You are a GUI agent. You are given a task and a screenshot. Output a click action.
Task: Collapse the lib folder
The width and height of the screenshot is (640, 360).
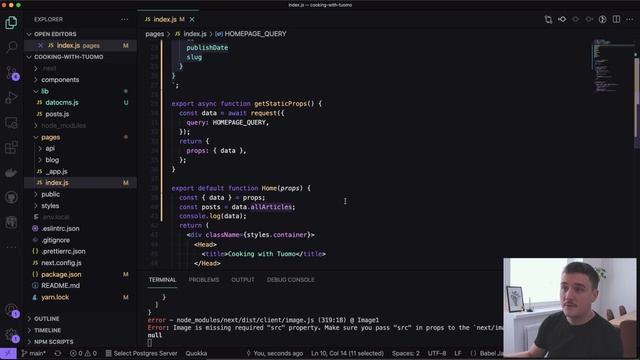80,91
